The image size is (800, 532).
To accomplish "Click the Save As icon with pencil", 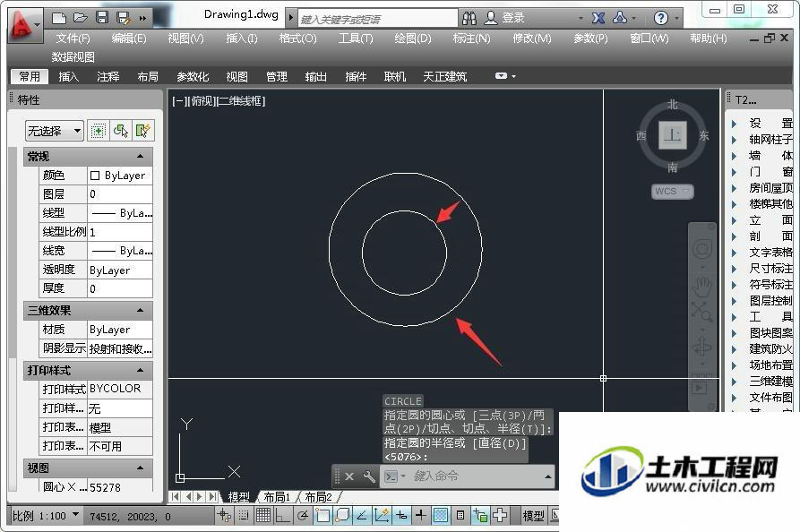I will [x=123, y=18].
